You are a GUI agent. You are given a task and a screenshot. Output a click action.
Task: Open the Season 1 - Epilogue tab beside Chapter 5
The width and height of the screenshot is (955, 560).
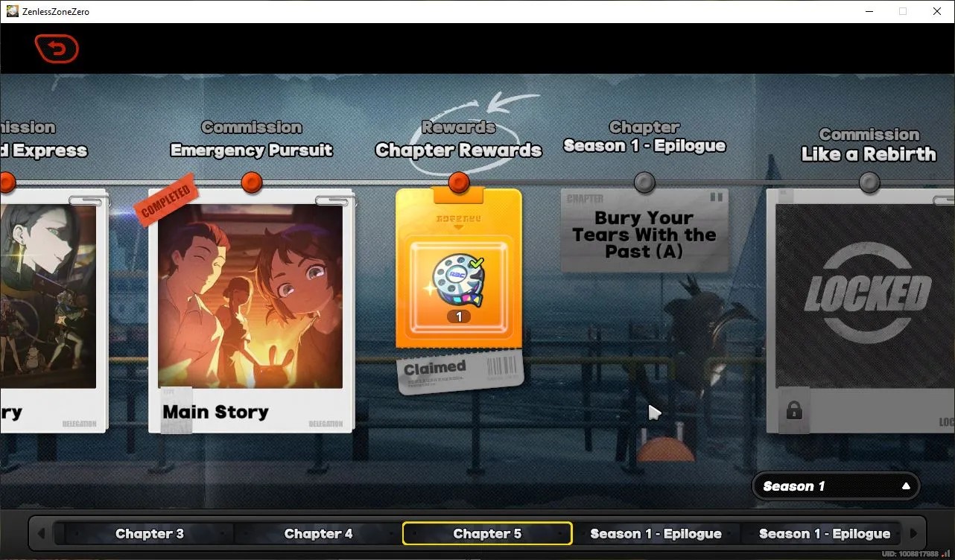coord(656,533)
